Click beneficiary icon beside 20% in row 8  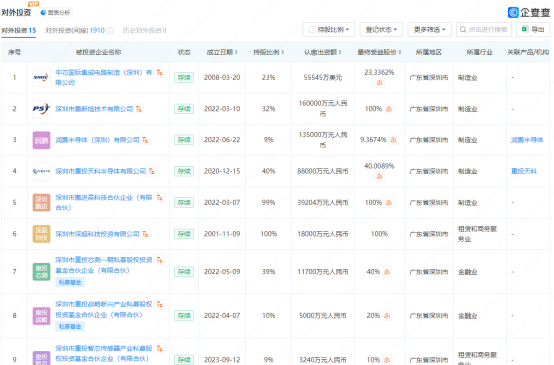click(387, 316)
